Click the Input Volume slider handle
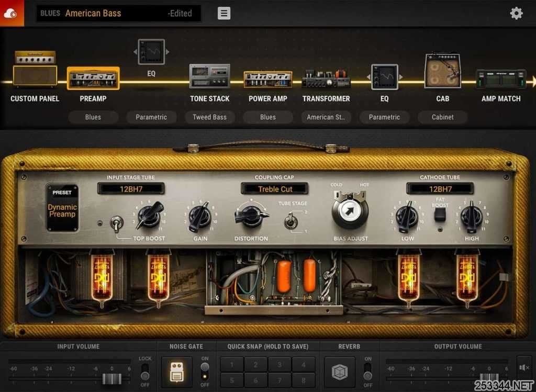 click(x=112, y=379)
